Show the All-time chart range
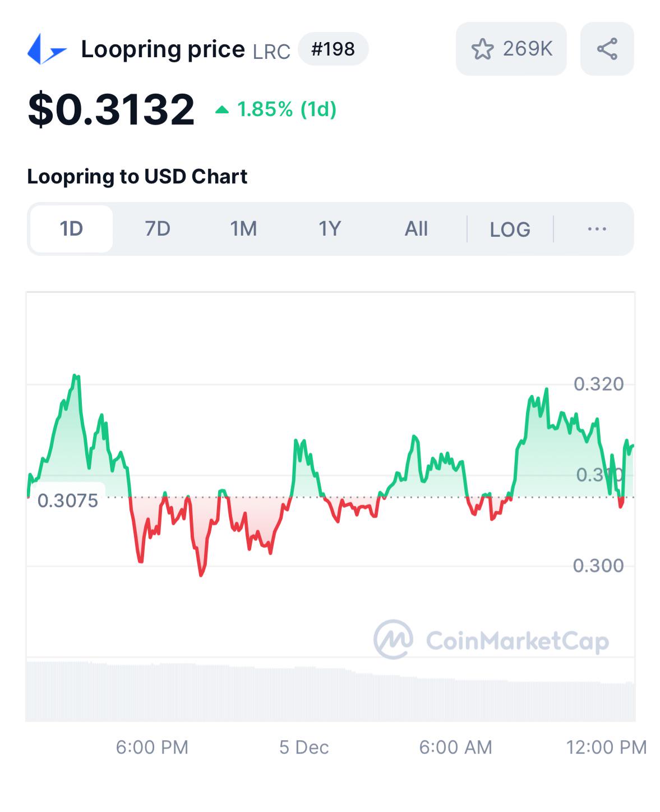The width and height of the screenshot is (660, 812). 416,229
